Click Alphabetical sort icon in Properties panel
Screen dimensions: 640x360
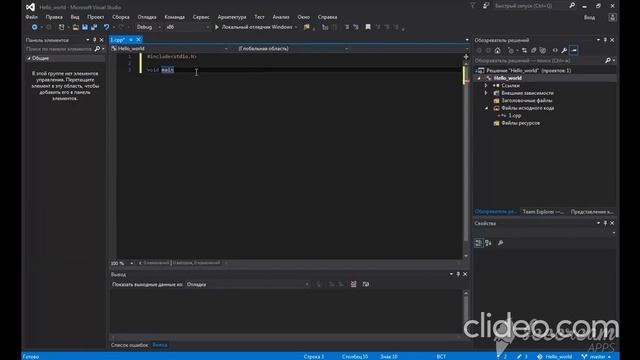[x=488, y=243]
